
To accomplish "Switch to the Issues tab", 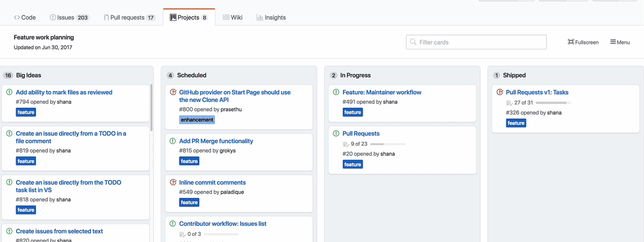I will point(69,17).
